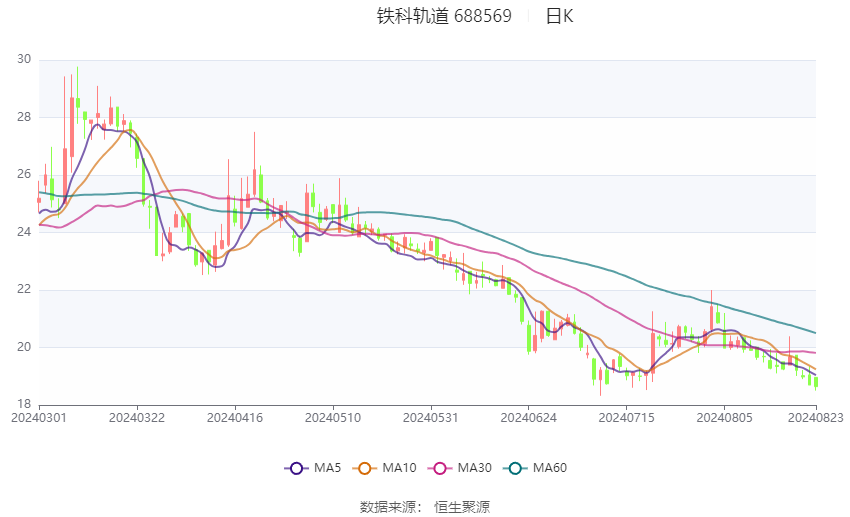This screenshot has height=517, width=850.
Task: Click the 数据来源 label
Action: 388,507
